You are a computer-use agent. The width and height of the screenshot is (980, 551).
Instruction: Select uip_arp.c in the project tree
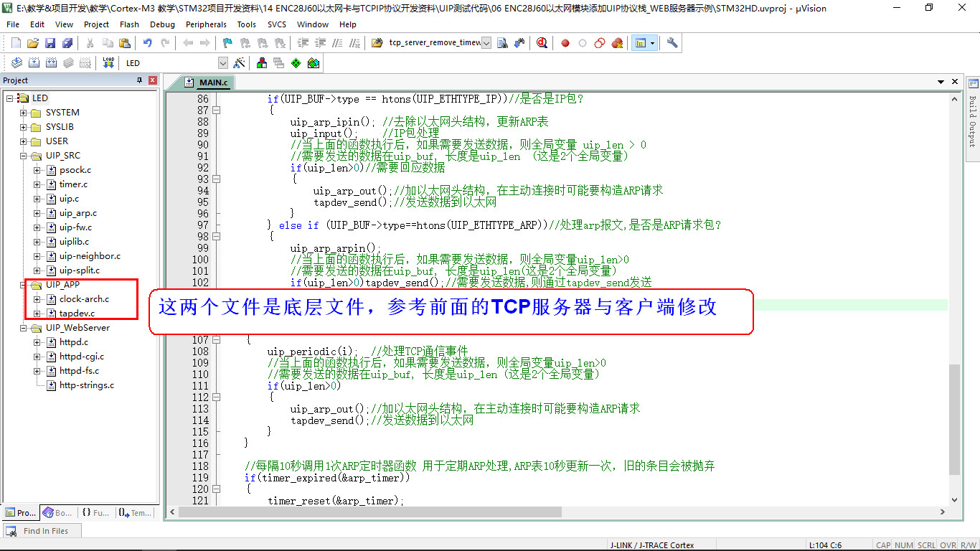(x=77, y=213)
